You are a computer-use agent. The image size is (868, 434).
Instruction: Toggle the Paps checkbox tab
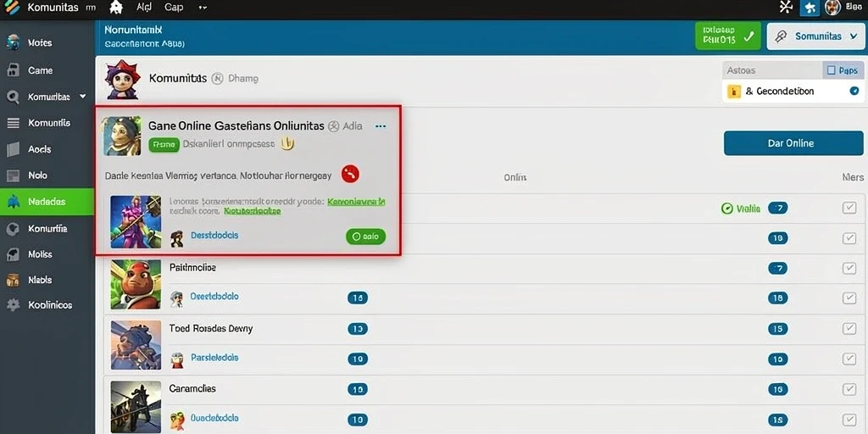(842, 70)
